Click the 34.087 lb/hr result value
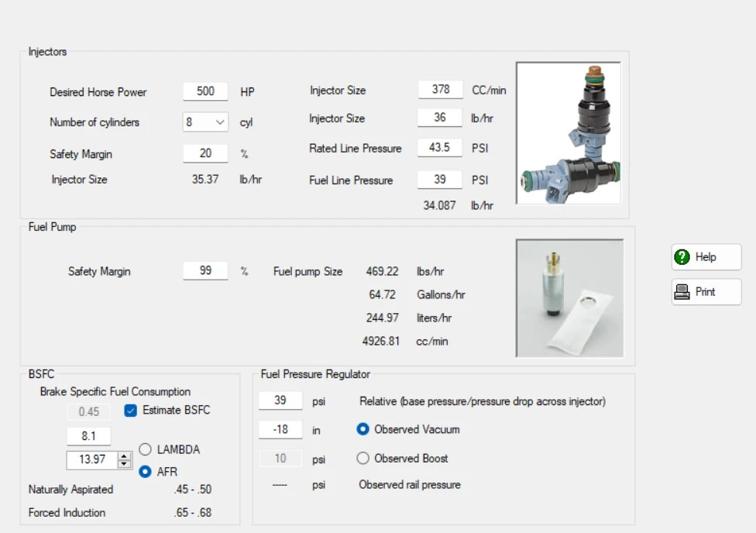The image size is (756, 533). click(x=439, y=205)
